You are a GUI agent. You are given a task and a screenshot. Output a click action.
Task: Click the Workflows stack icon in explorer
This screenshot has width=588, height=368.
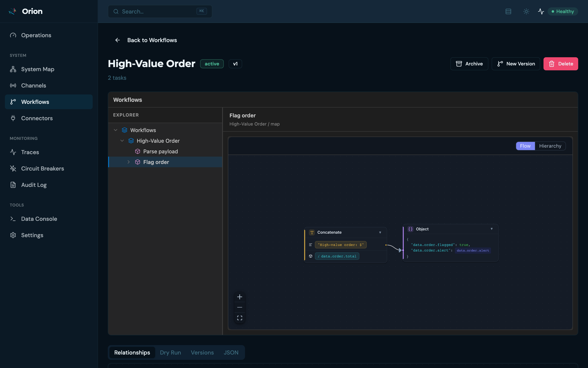click(x=125, y=130)
